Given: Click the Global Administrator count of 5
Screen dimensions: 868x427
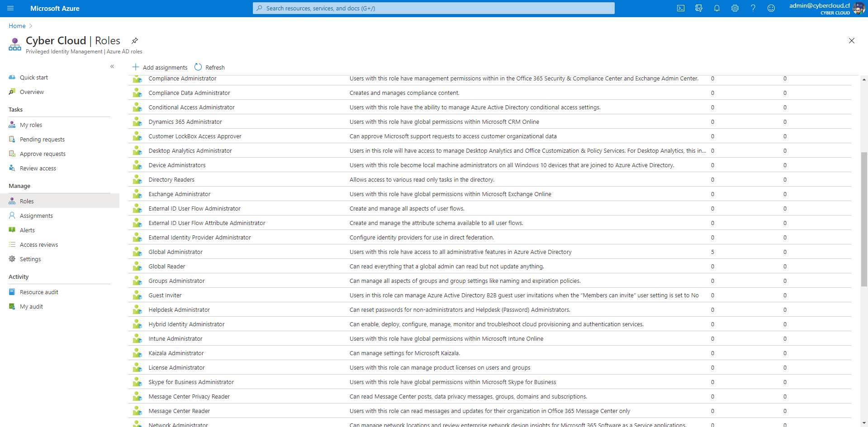Looking at the screenshot, I should coord(712,252).
